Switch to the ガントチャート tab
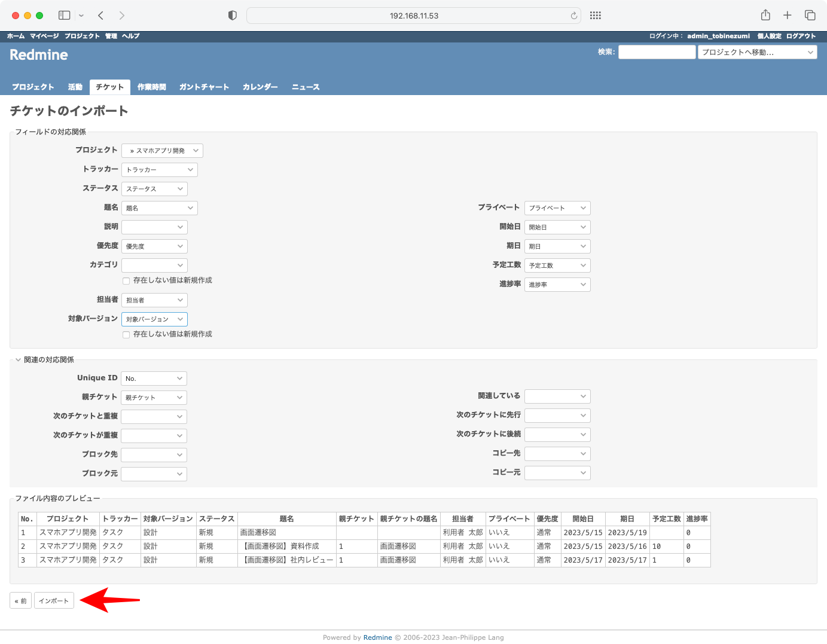The height and width of the screenshot is (644, 827). tap(204, 87)
